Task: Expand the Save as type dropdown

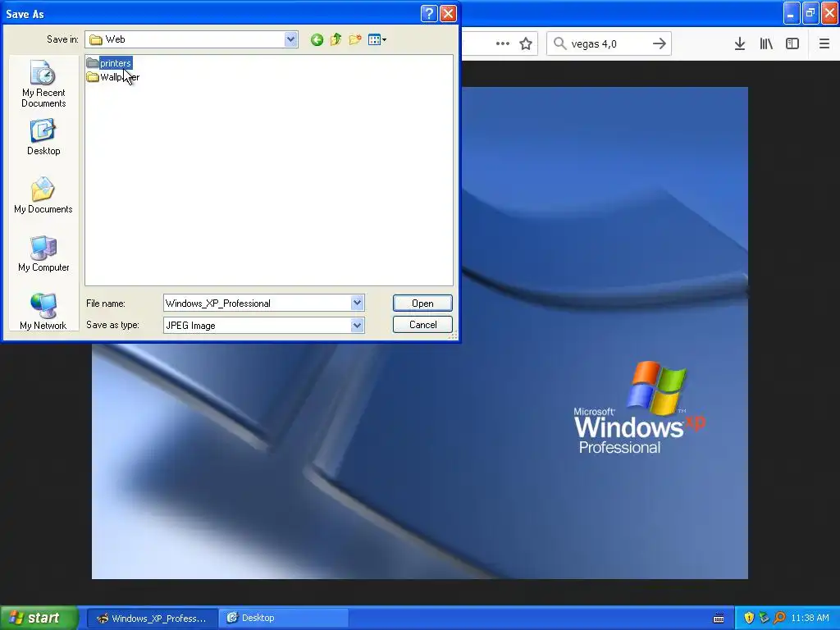Action: (358, 325)
